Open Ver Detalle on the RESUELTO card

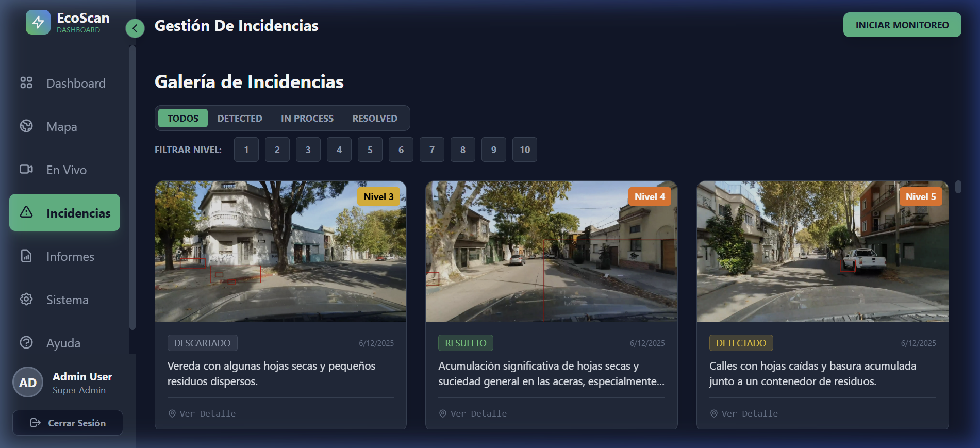473,413
